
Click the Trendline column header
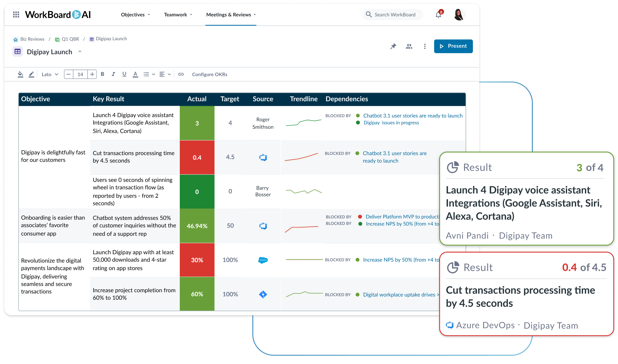(x=303, y=99)
